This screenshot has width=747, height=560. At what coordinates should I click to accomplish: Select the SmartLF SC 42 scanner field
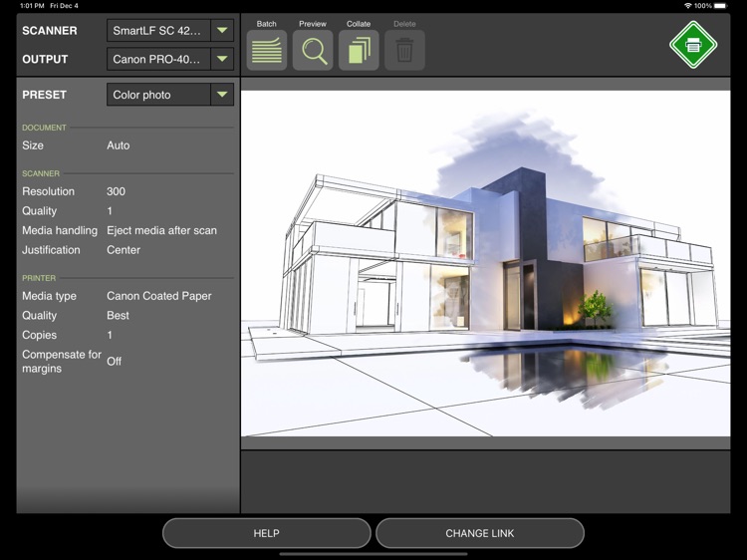coord(158,31)
